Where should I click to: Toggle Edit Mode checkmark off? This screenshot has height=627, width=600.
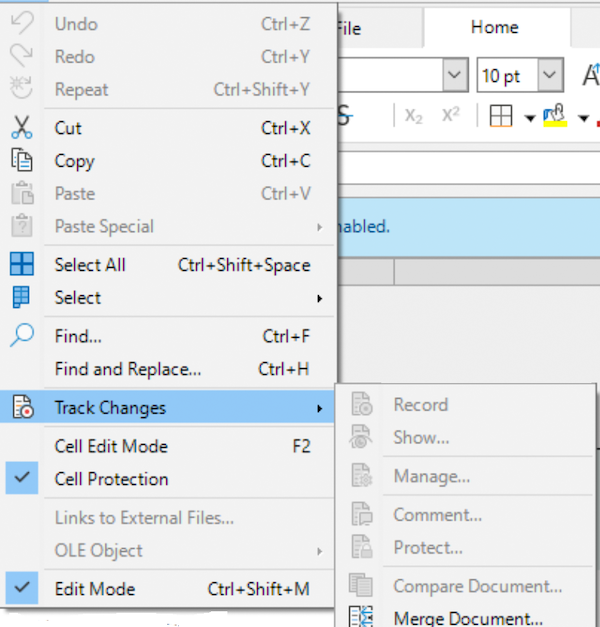tap(21, 589)
